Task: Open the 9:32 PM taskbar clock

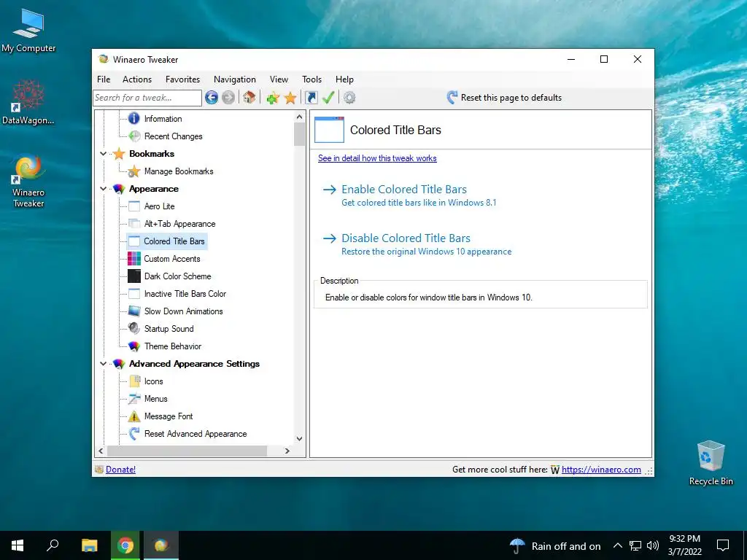Action: [684, 545]
